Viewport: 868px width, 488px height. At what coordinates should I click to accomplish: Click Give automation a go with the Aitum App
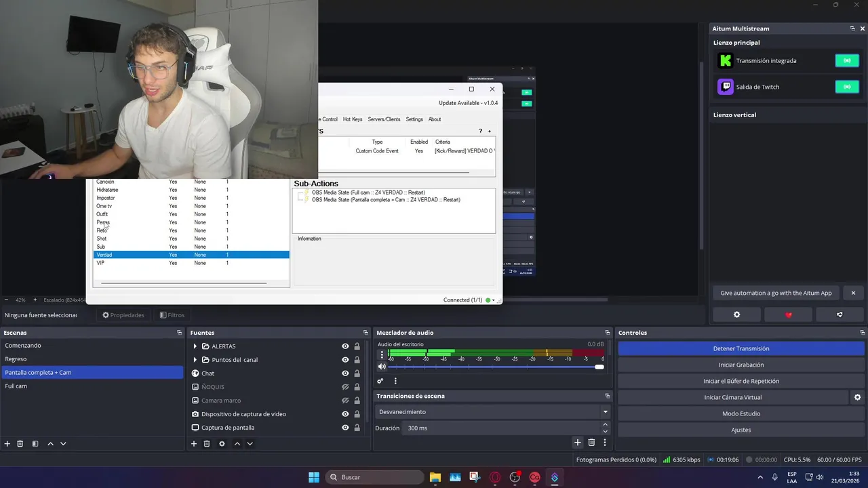(776, 293)
